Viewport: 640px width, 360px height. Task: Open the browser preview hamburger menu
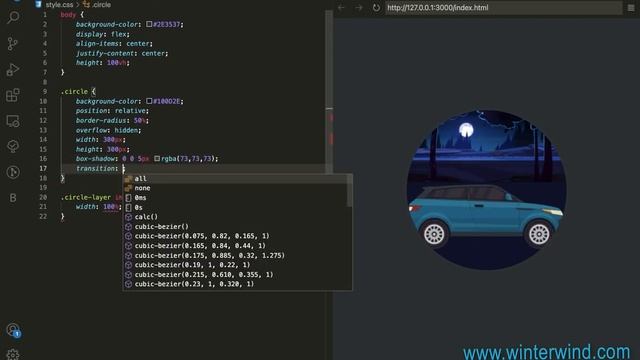tap(631, 7)
